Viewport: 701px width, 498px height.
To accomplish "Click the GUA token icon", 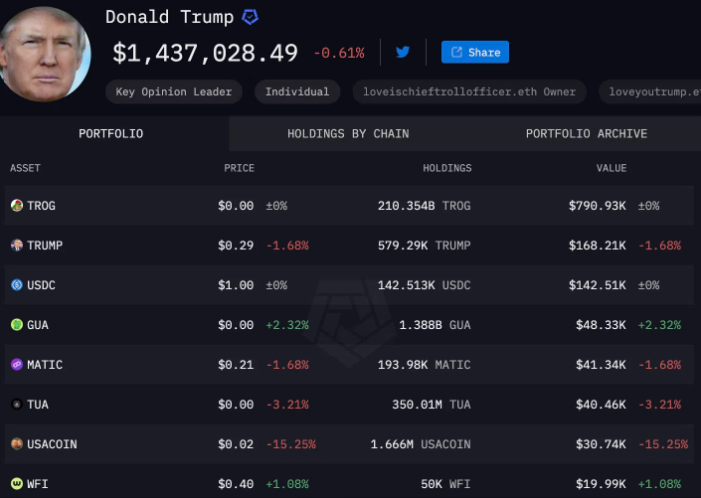I will (17, 325).
